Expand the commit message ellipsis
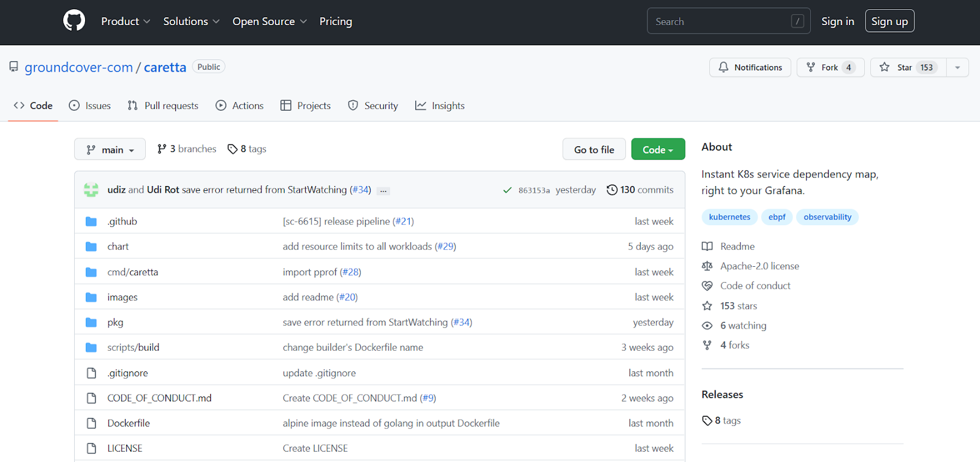Image resolution: width=980 pixels, height=462 pixels. [383, 191]
